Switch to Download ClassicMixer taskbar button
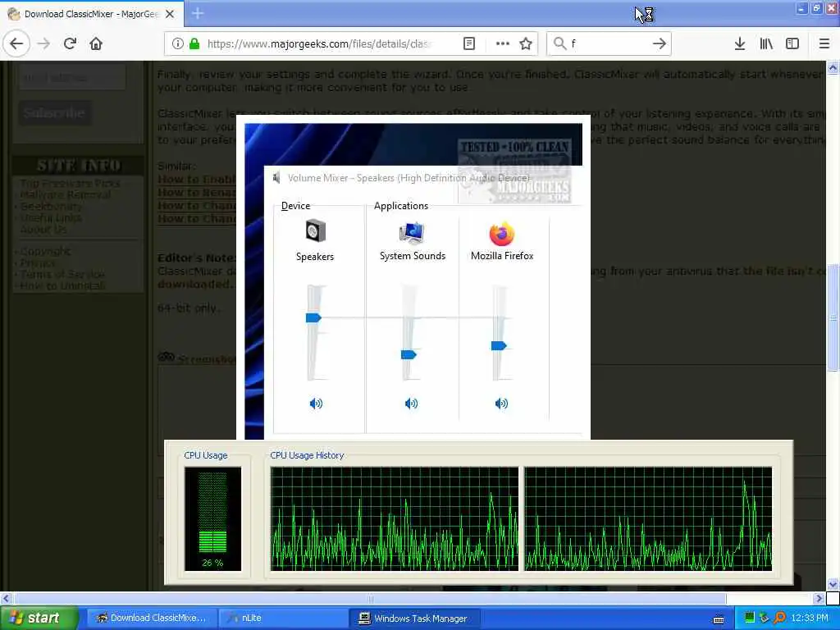The height and width of the screenshot is (630, 840). pos(152,619)
